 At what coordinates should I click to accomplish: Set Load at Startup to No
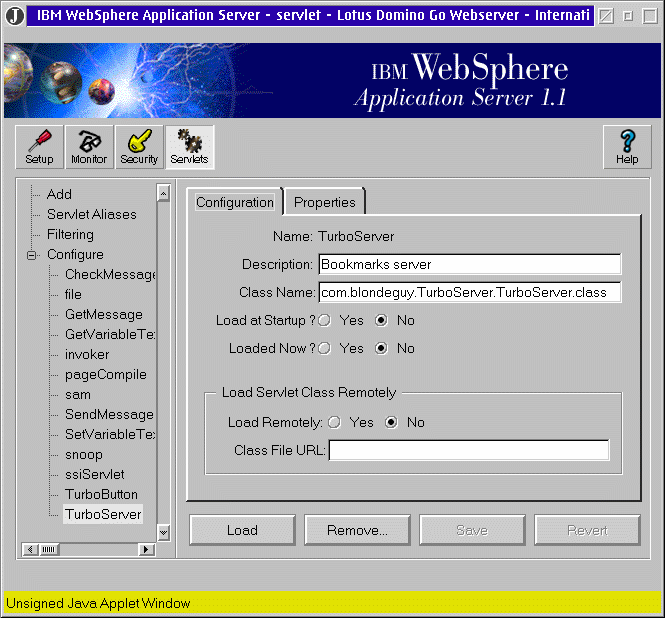tap(381, 320)
